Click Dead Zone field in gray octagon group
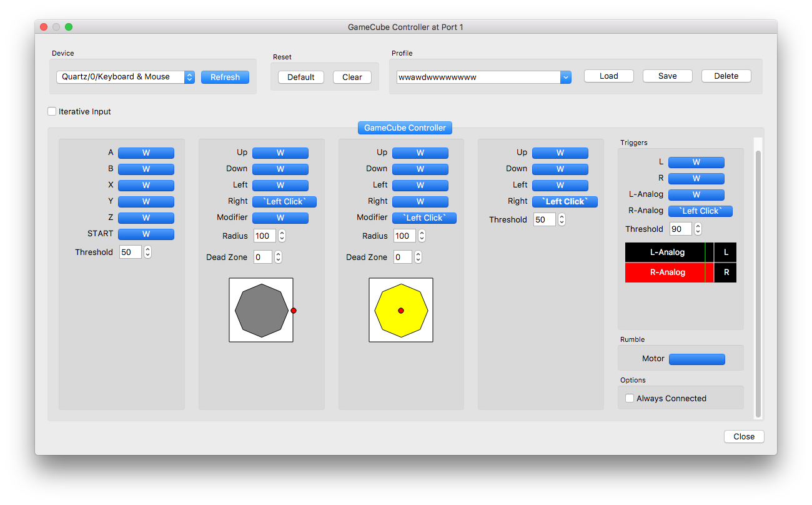Image resolution: width=812 pixels, height=505 pixels. [x=263, y=257]
